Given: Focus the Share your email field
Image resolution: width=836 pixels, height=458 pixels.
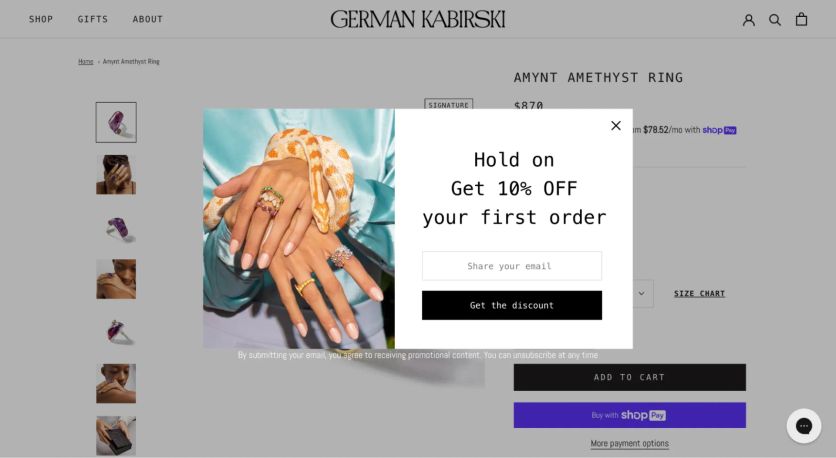Looking at the screenshot, I should (x=512, y=266).
